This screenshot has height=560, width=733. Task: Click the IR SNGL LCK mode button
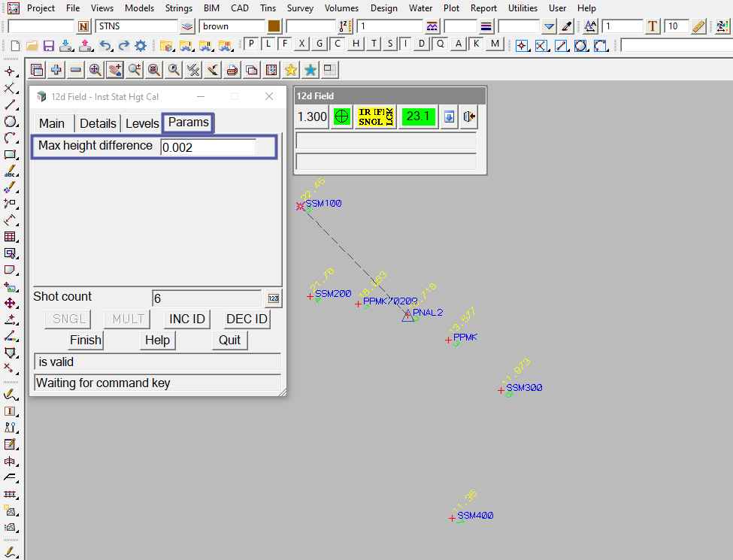tap(375, 117)
